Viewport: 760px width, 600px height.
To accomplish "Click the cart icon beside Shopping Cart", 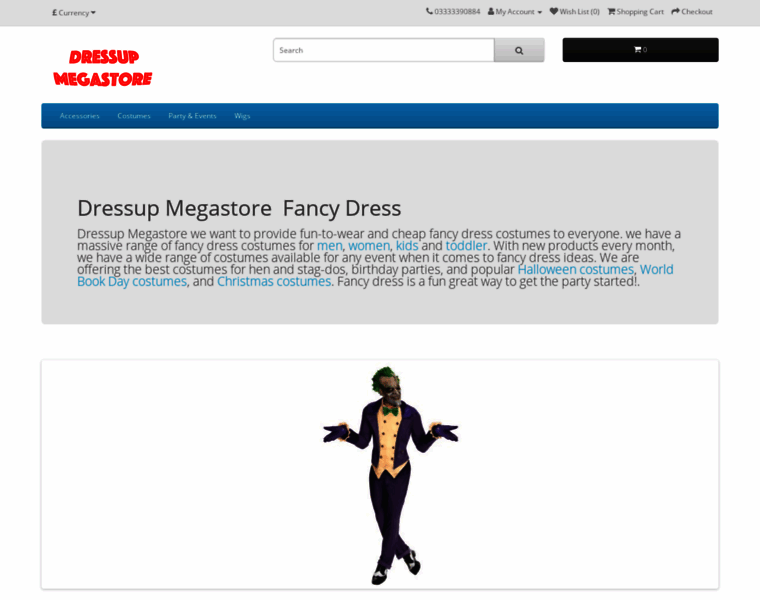I will (611, 11).
